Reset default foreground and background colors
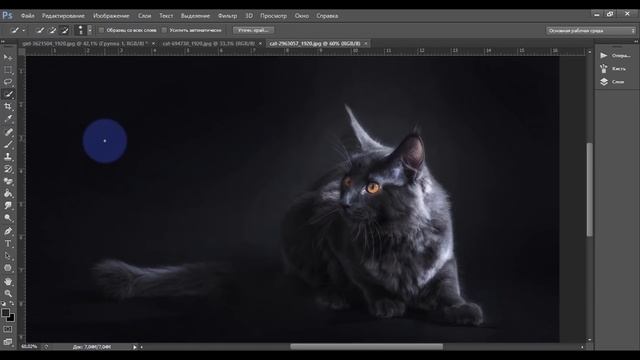The image size is (640, 360). pyautogui.click(x=4, y=304)
